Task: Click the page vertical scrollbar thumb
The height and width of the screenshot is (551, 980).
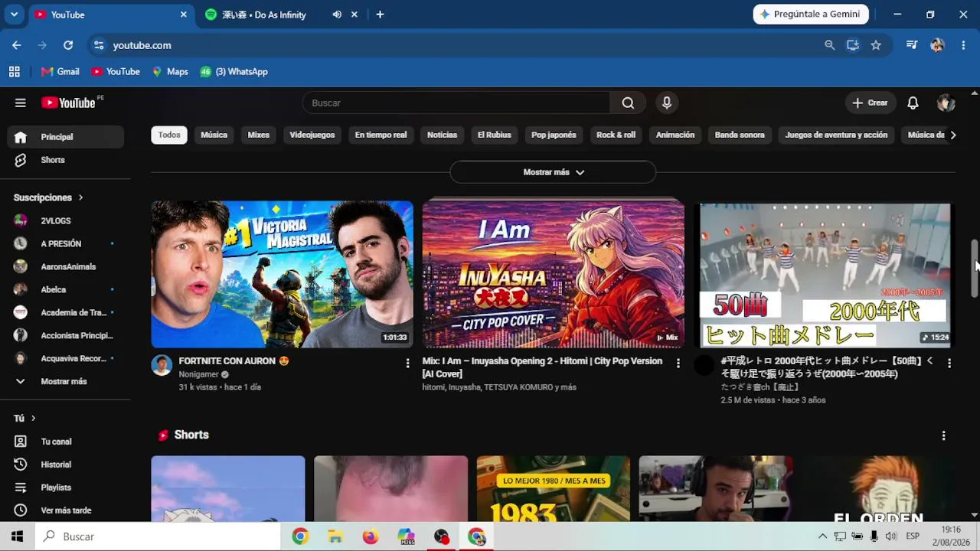Action: [x=975, y=269]
